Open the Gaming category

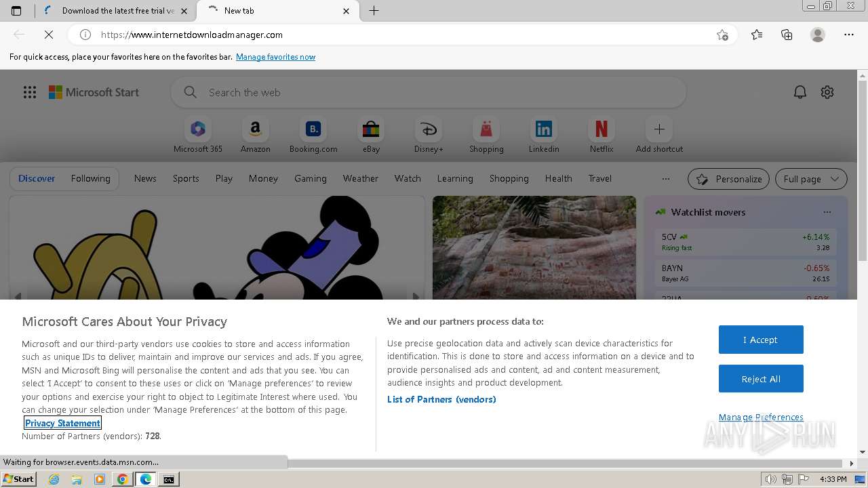311,178
